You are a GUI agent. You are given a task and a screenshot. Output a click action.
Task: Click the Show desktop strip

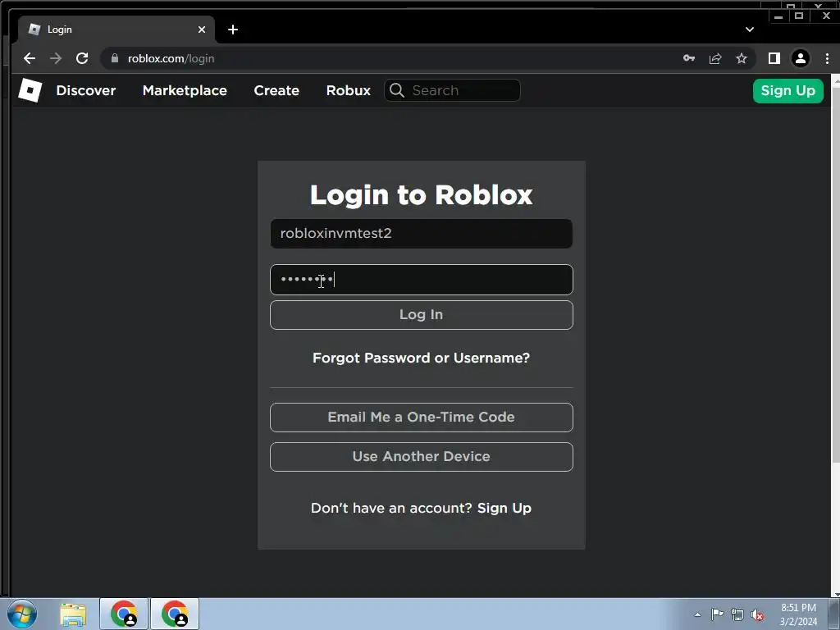(x=834, y=614)
